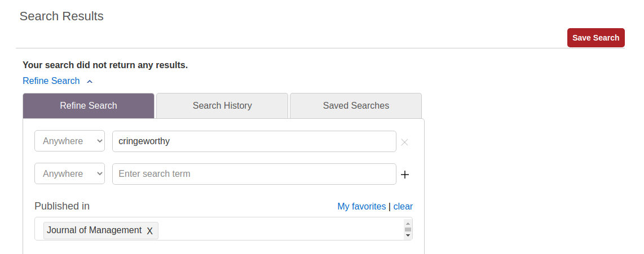Image resolution: width=644 pixels, height=254 pixels.
Task: Add another search row with the plus icon
Action: tap(405, 175)
